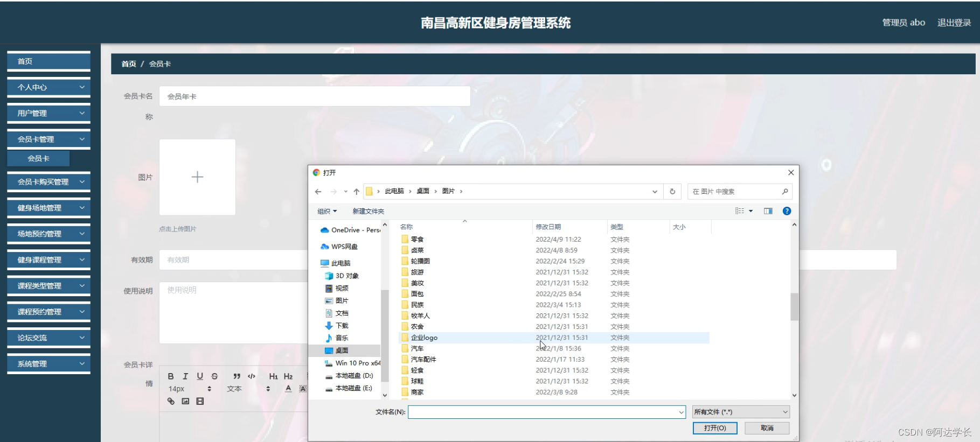Collapse the 会员卡管理 sidebar menu

coord(48,139)
